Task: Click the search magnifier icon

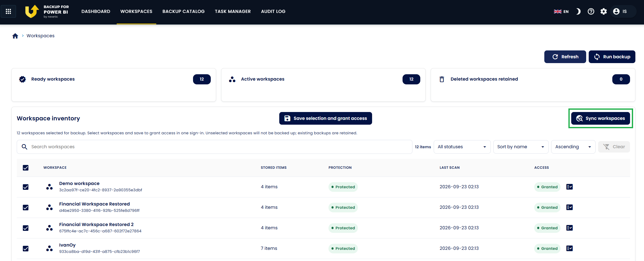Action: (24, 147)
